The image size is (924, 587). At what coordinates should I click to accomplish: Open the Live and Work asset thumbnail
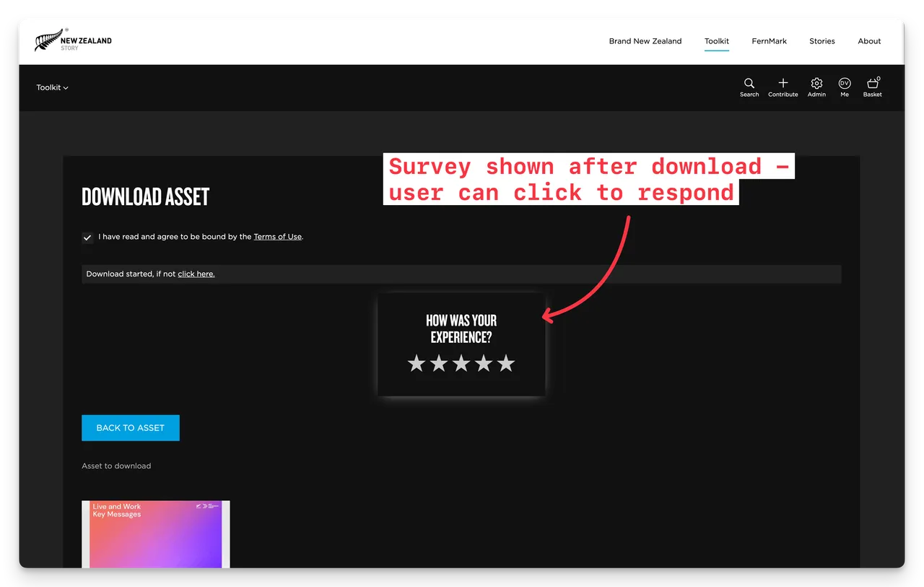155,534
